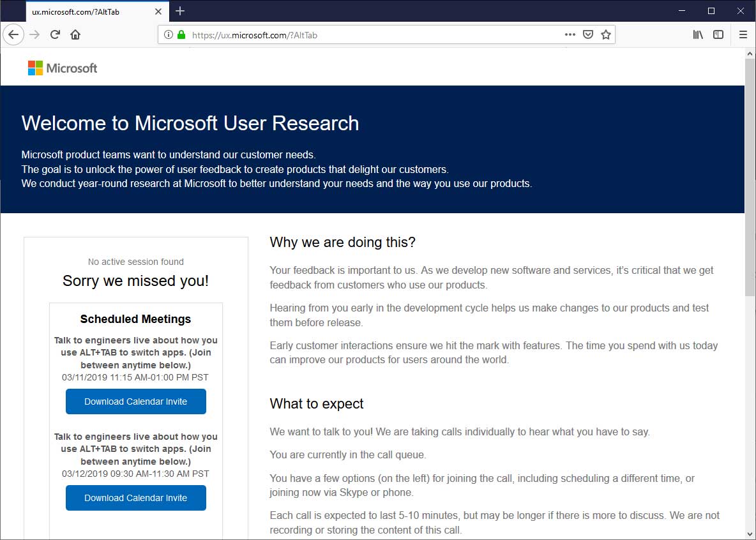756x540 pixels.
Task: Download Calendar Invite for 03/12/2019 meeting
Action: point(136,498)
